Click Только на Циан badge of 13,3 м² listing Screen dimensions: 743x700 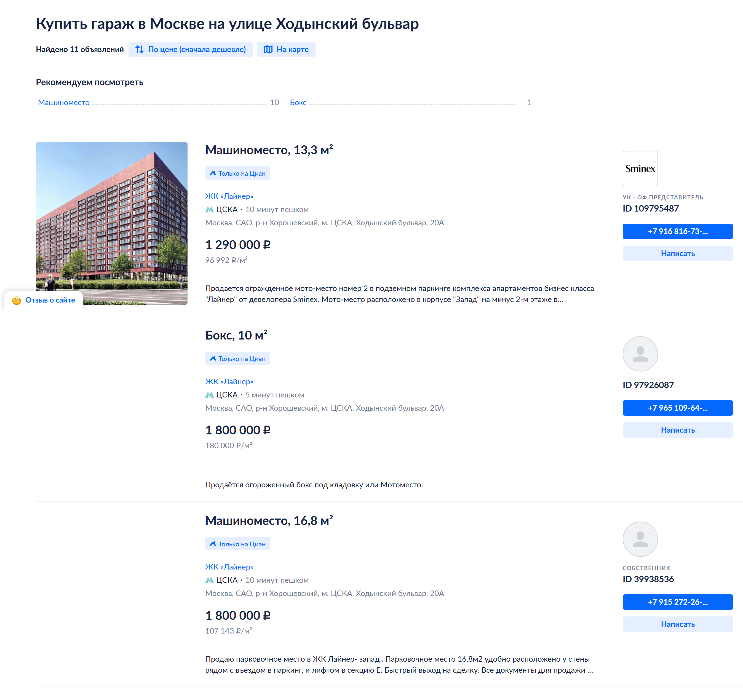[x=238, y=173]
